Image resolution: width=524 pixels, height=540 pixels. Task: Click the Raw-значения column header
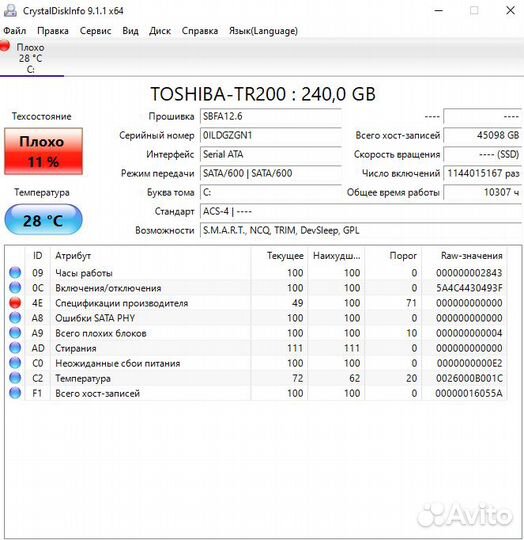tap(464, 256)
